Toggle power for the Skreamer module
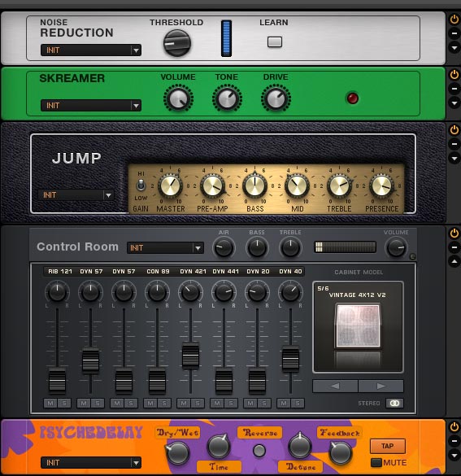This screenshot has width=461, height=476. [454, 74]
